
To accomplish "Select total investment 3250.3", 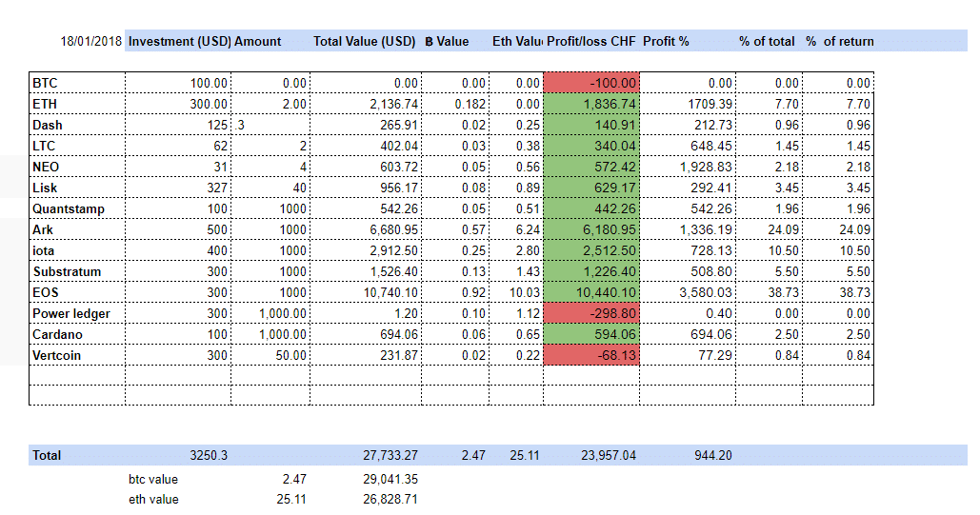I will click(x=209, y=456).
